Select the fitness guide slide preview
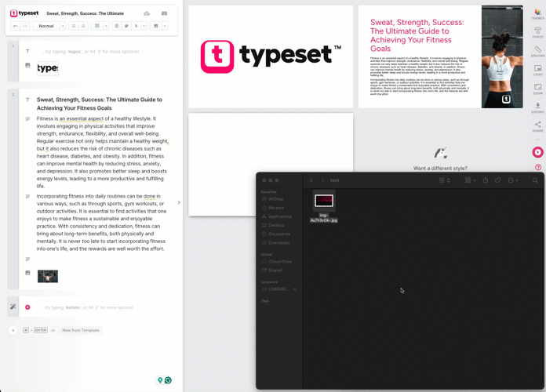This screenshot has height=392, width=546. coord(441,56)
